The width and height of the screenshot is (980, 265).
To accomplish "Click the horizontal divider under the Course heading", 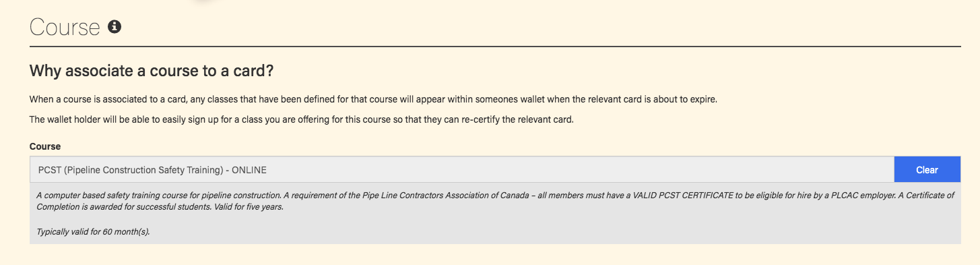I will pos(495,47).
